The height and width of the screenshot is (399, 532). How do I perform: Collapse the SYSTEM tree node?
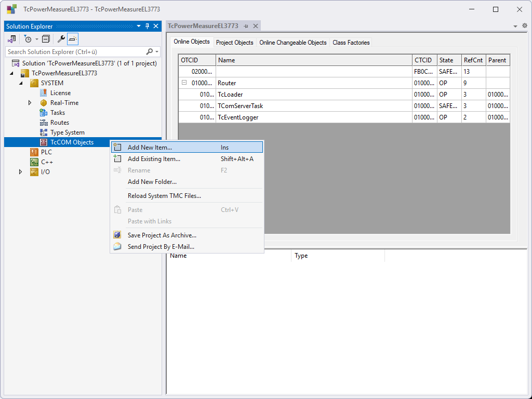click(x=21, y=83)
